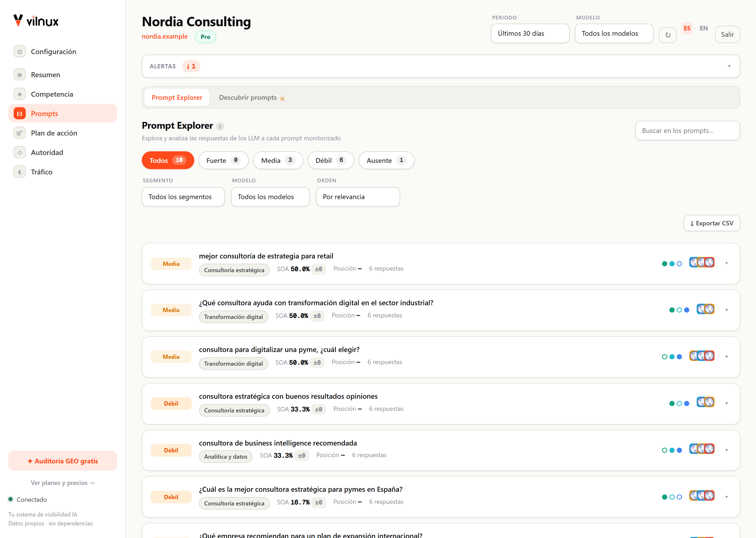This screenshot has width=756, height=538.
Task: Click the Analítica y datos segment tag
Action: pos(225,457)
